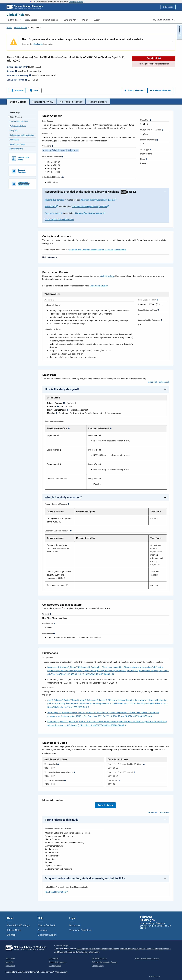Screen dimensions: 182x980
Task: Click the How to Read a Study Record icon
Action: [x=14, y=184]
